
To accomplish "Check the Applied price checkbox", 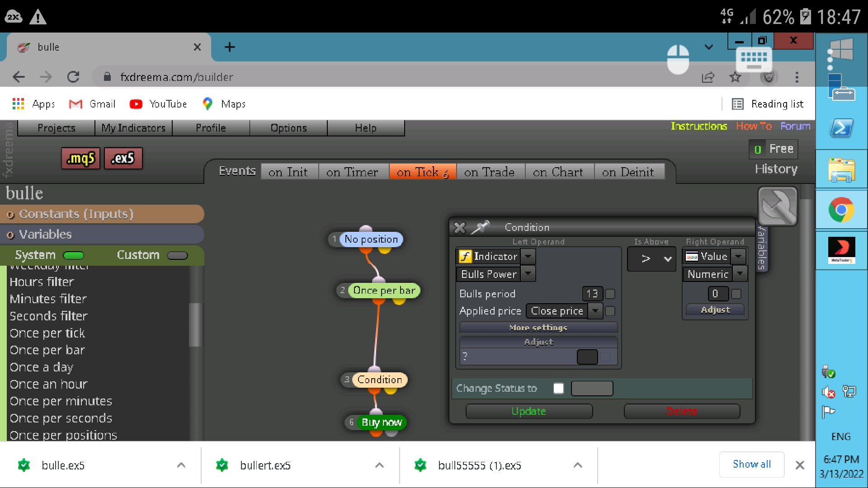I will [610, 311].
